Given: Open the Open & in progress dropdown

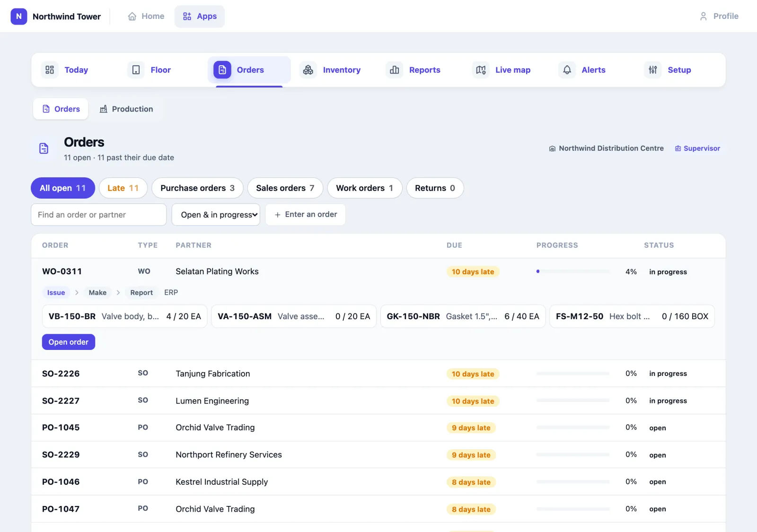Looking at the screenshot, I should point(216,215).
